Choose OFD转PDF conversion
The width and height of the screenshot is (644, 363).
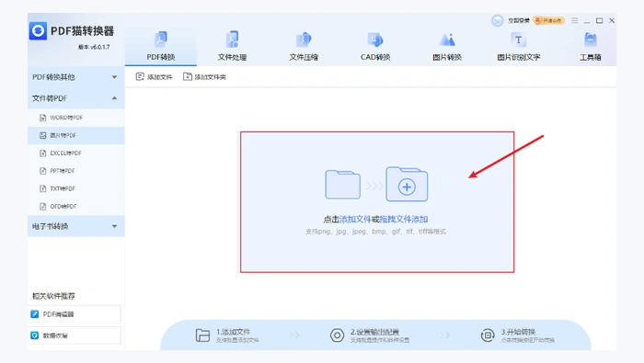point(76,207)
